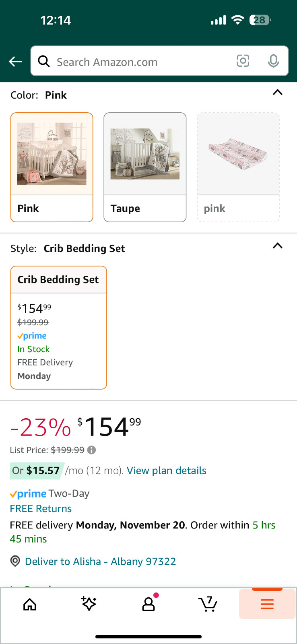
Task: Tap the microphone voice search icon
Action: tap(273, 61)
